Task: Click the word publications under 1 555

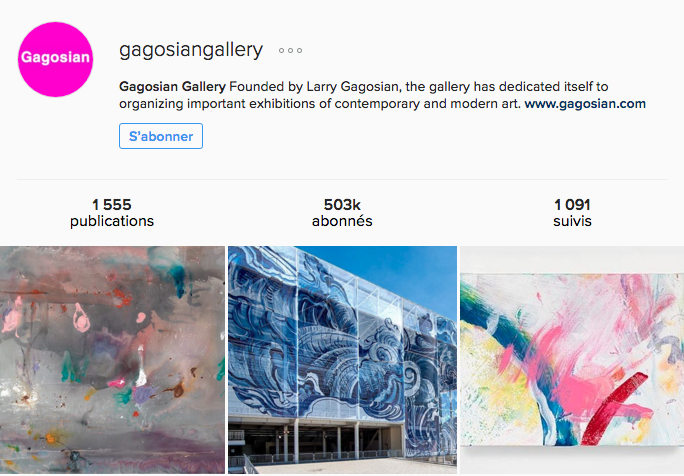Action: tap(112, 221)
